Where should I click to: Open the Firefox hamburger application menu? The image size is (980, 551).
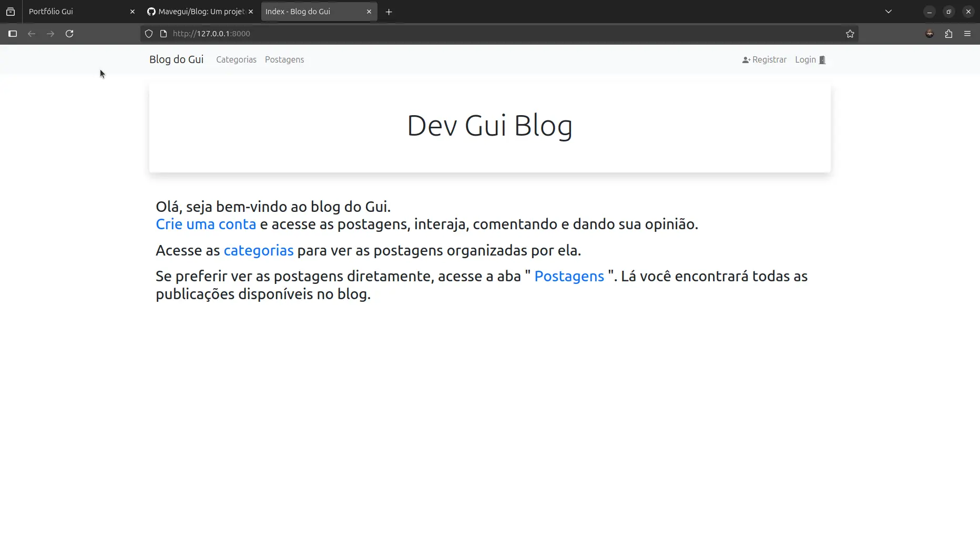[x=967, y=34]
